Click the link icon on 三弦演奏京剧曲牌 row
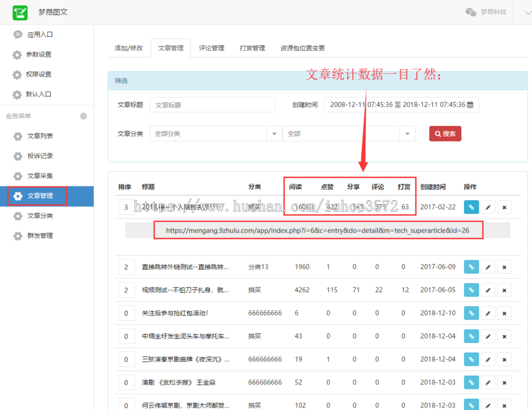 pos(471,359)
